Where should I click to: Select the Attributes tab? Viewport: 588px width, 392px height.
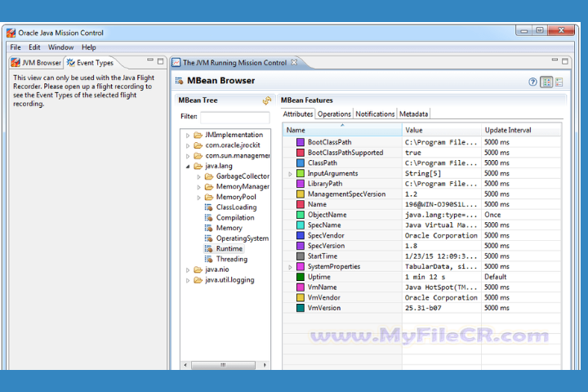(298, 114)
